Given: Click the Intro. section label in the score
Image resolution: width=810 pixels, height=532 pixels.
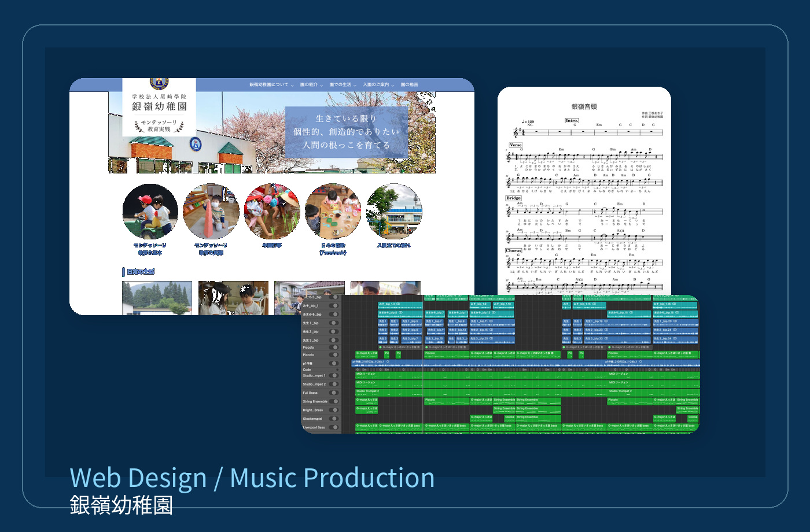Looking at the screenshot, I should [572, 120].
